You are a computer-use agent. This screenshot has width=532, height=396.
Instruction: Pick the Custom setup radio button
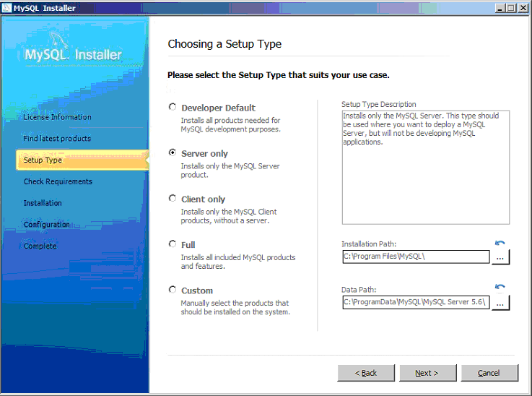[x=173, y=290]
